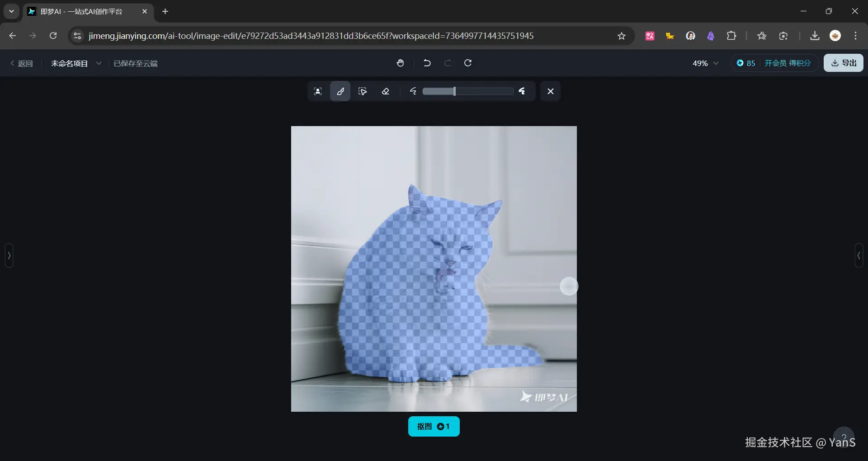Go back with the 返回 button

point(21,63)
